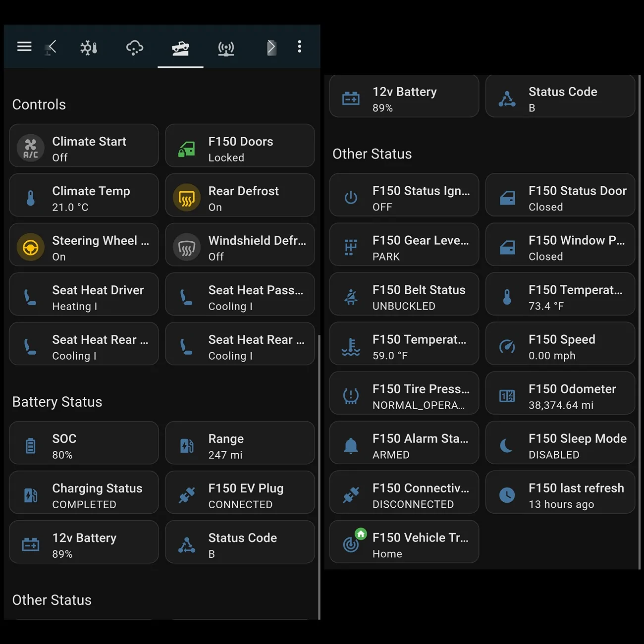Screen dimensions: 644x644
Task: Open the climate thermostat tab
Action: click(89, 48)
